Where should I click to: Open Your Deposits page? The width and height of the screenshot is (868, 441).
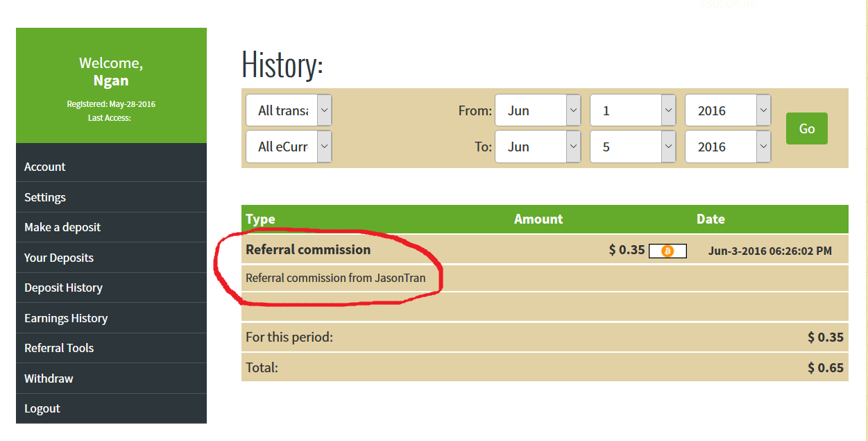pos(59,258)
